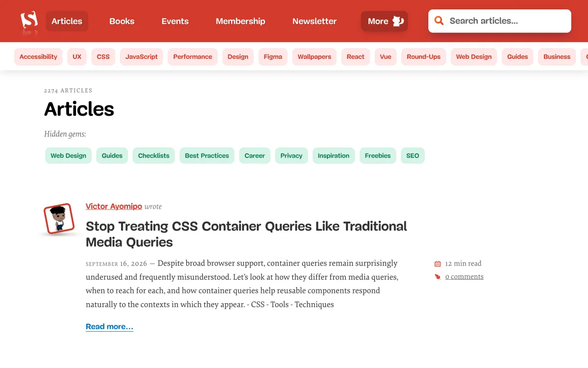Open the CSS Container Queries article title
This screenshot has height=368, width=588.
246,234
